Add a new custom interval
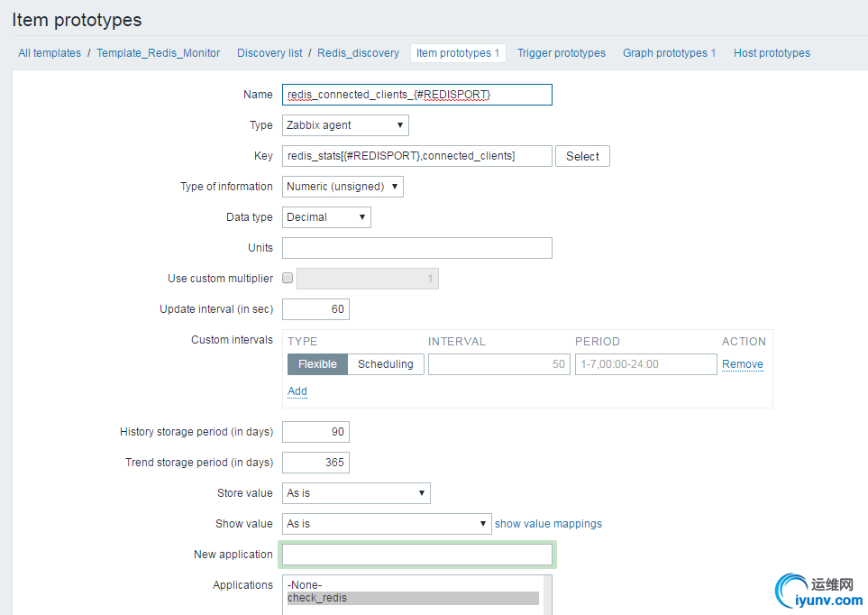868x615 pixels. (x=297, y=391)
